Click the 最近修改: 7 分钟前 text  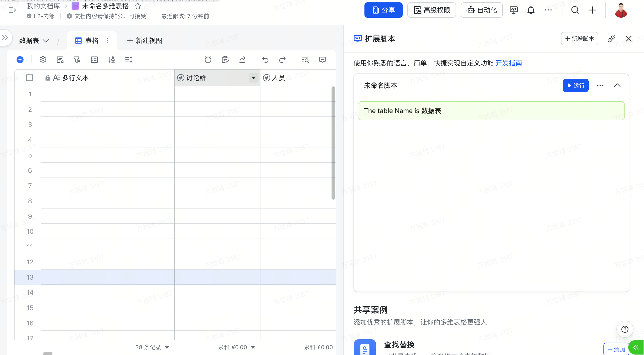tap(185, 16)
